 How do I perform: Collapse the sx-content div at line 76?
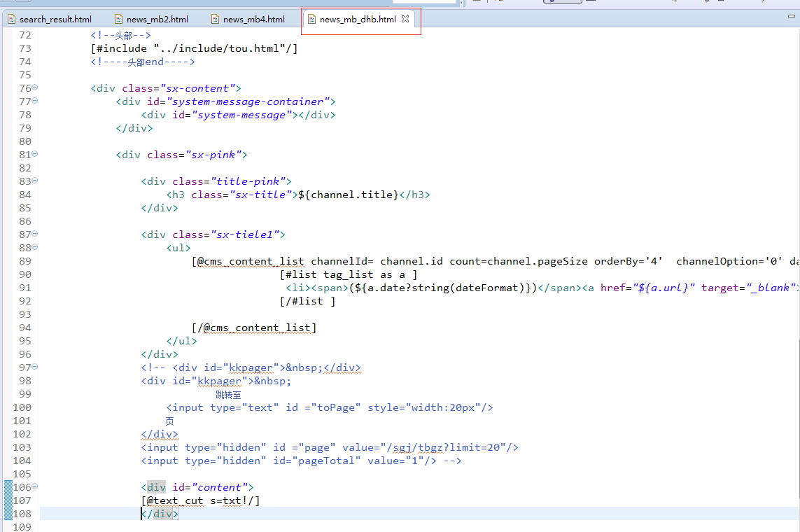click(35, 88)
